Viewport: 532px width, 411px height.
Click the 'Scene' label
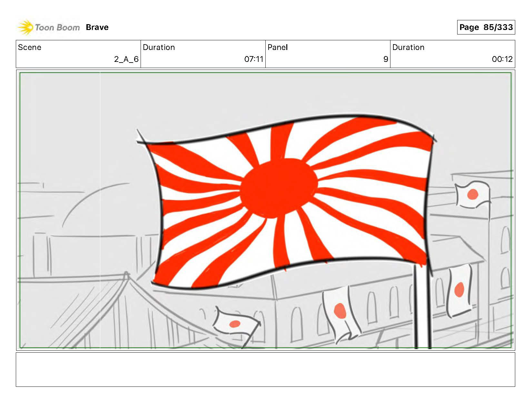click(x=30, y=47)
